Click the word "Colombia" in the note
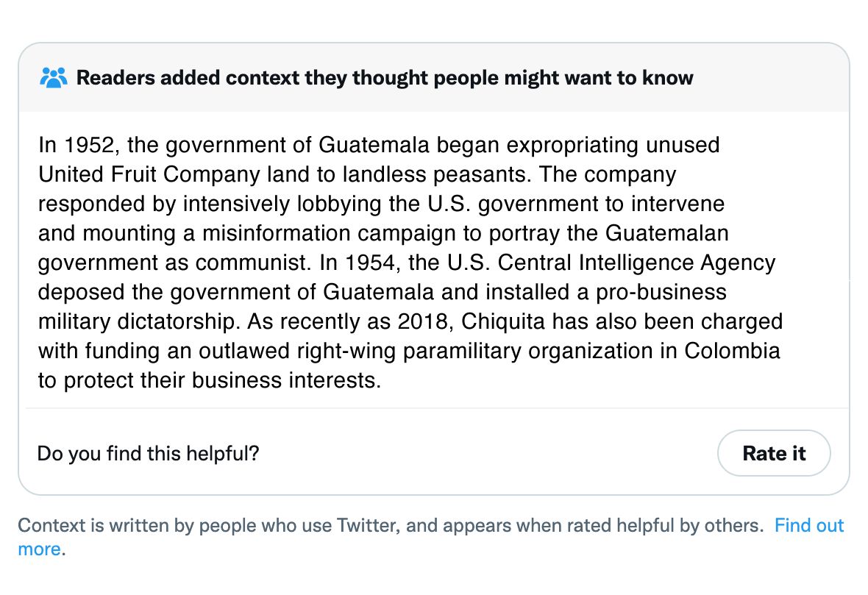The image size is (868, 595). [732, 351]
